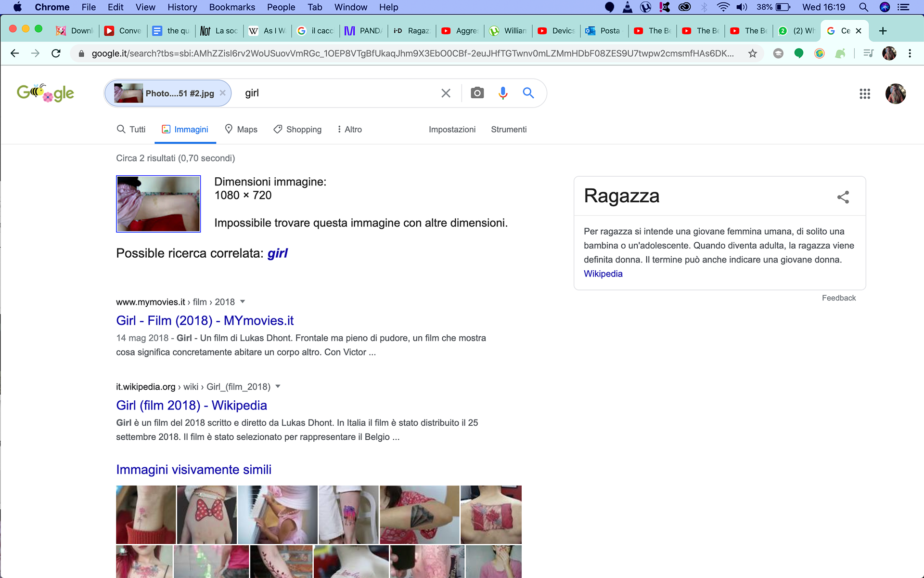The width and height of the screenshot is (924, 578).
Task: Open the Chrome three-dot menu
Action: (x=910, y=53)
